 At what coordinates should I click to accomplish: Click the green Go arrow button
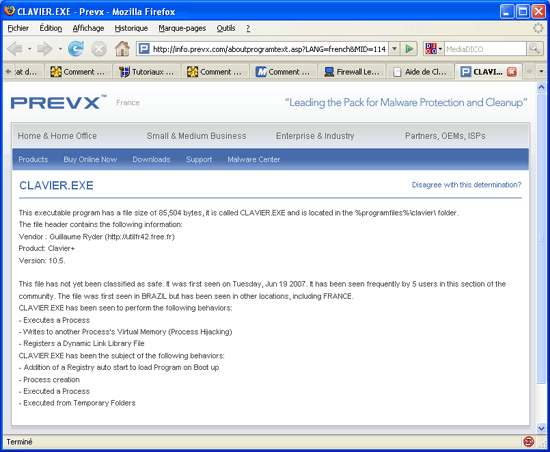tap(409, 49)
